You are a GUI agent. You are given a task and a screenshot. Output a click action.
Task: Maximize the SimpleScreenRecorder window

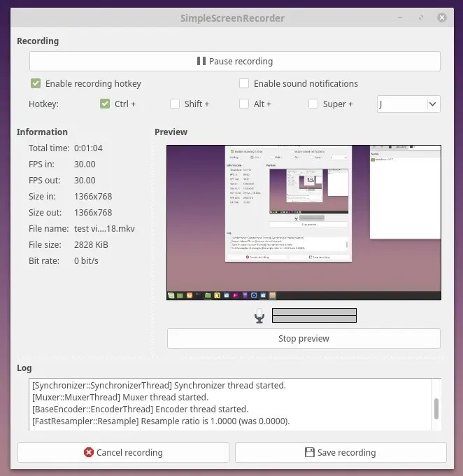(421, 17)
